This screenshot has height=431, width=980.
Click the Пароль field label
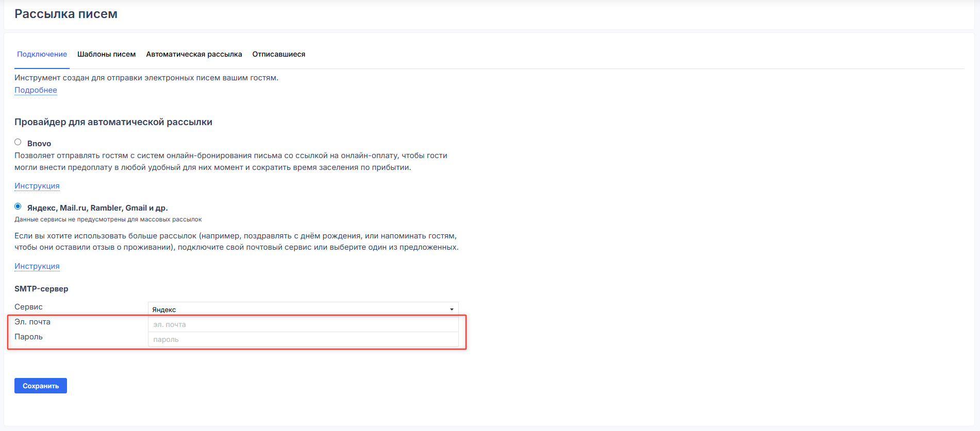[28, 337]
